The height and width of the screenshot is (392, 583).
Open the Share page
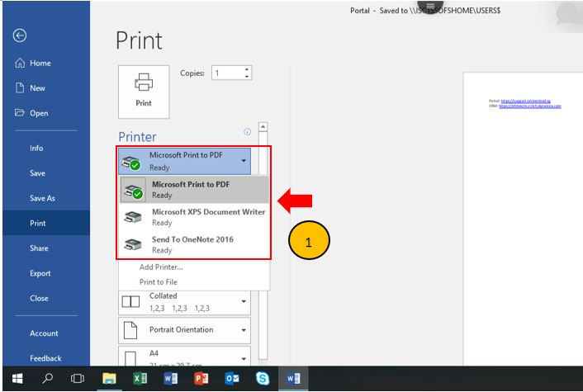click(39, 248)
